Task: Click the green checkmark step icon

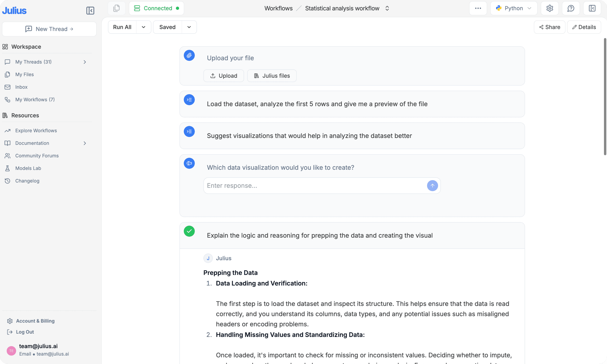Action: tap(189, 231)
